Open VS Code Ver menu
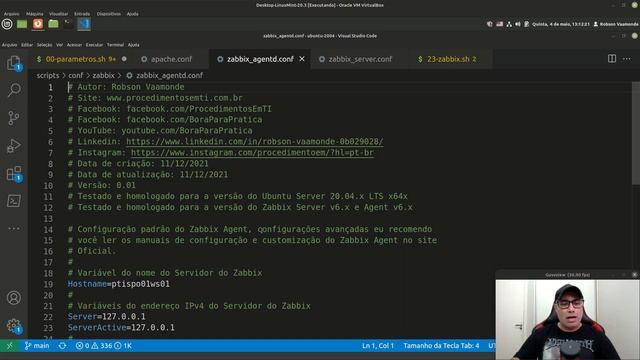 click(x=60, y=45)
